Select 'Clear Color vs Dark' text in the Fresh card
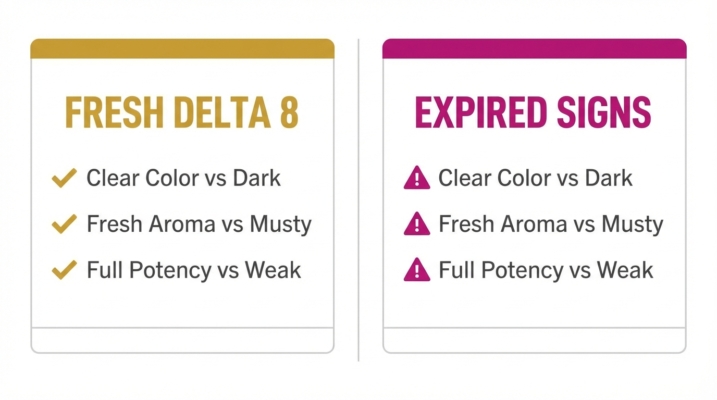Viewport: 717px width, 400px height. pos(183,179)
